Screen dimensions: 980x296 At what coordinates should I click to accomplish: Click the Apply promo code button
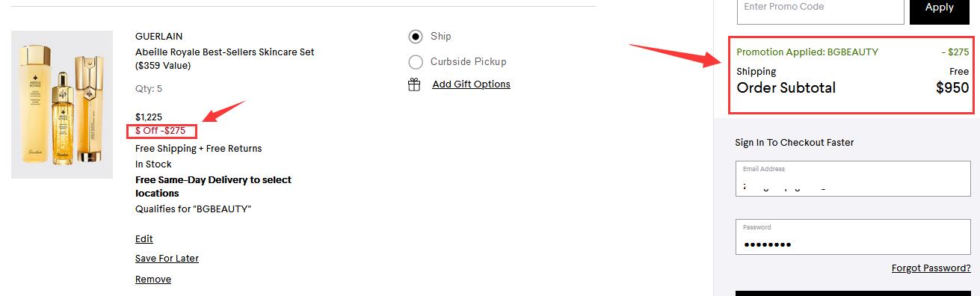click(939, 7)
